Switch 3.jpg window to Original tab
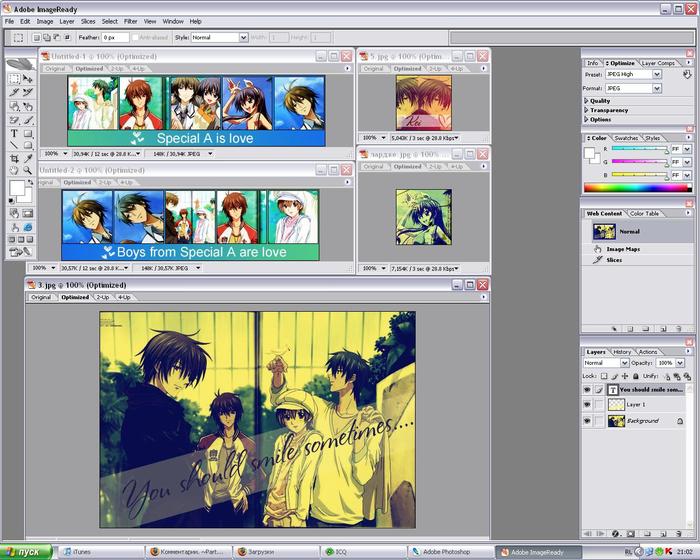 point(41,297)
